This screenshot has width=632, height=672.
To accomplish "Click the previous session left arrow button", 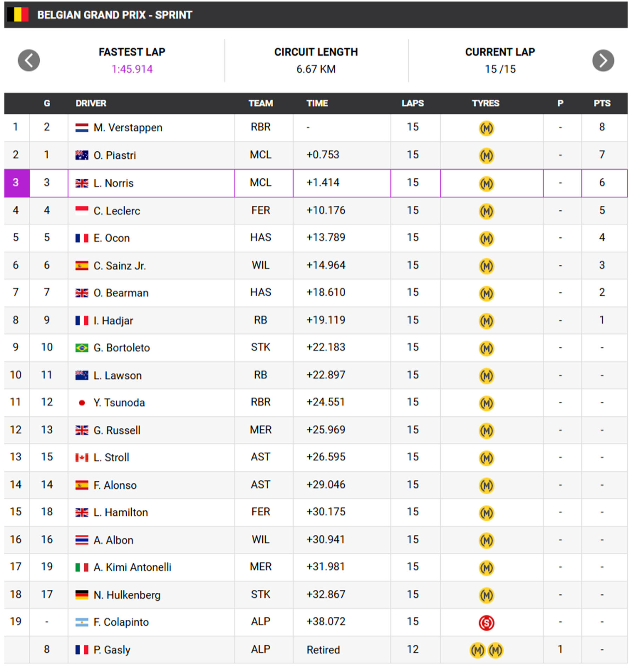I will (29, 60).
